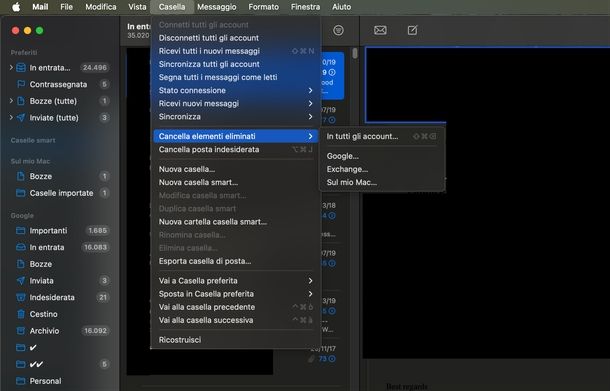Choose Segna tutti i messaggi come letti

click(x=235, y=77)
